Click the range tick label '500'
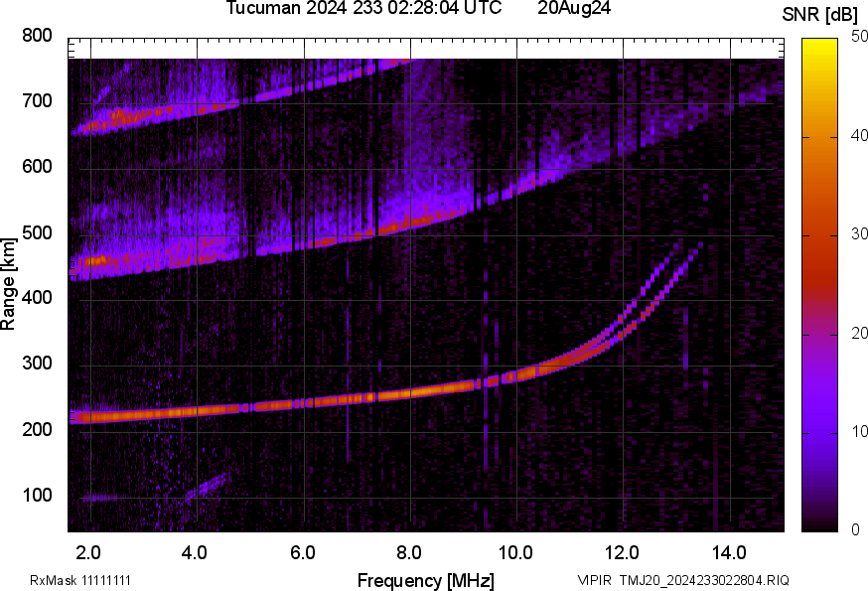This screenshot has width=868, height=591. click(x=37, y=232)
